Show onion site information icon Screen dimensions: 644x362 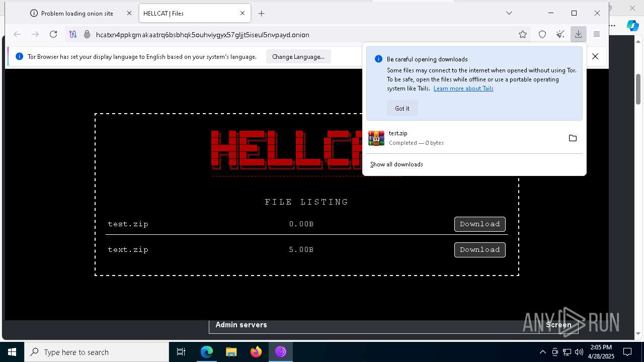87,34
